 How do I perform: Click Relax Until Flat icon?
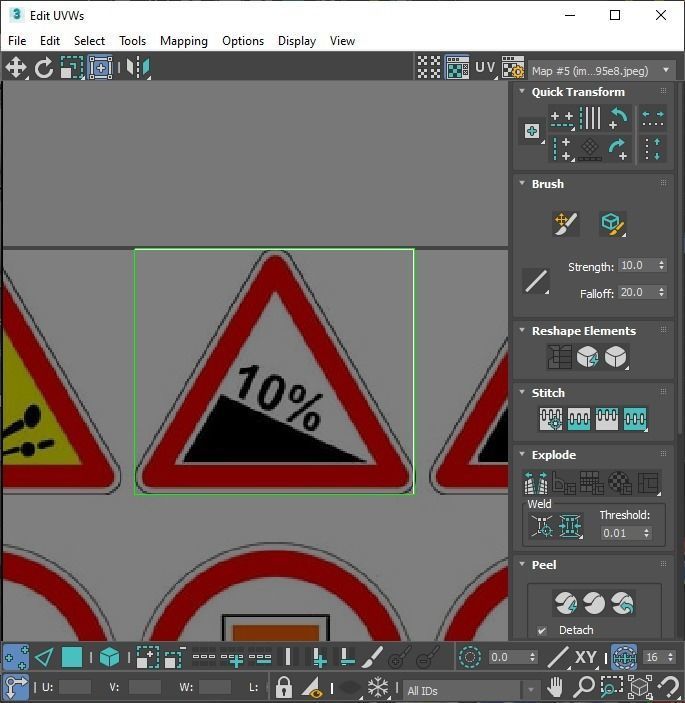tap(588, 357)
